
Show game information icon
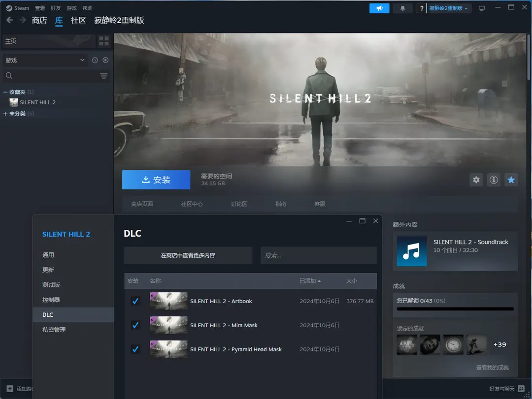[x=494, y=180]
